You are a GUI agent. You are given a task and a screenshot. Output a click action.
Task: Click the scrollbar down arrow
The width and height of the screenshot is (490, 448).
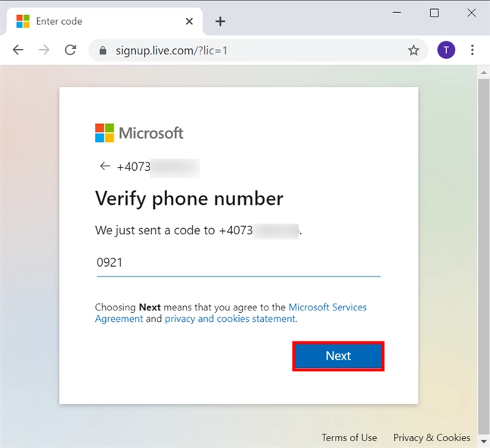484,441
